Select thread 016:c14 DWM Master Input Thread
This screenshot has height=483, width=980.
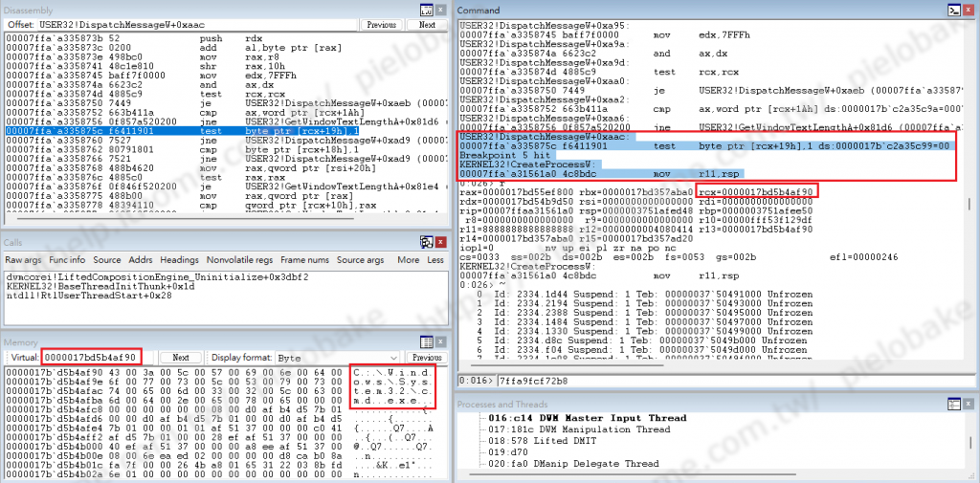point(588,418)
